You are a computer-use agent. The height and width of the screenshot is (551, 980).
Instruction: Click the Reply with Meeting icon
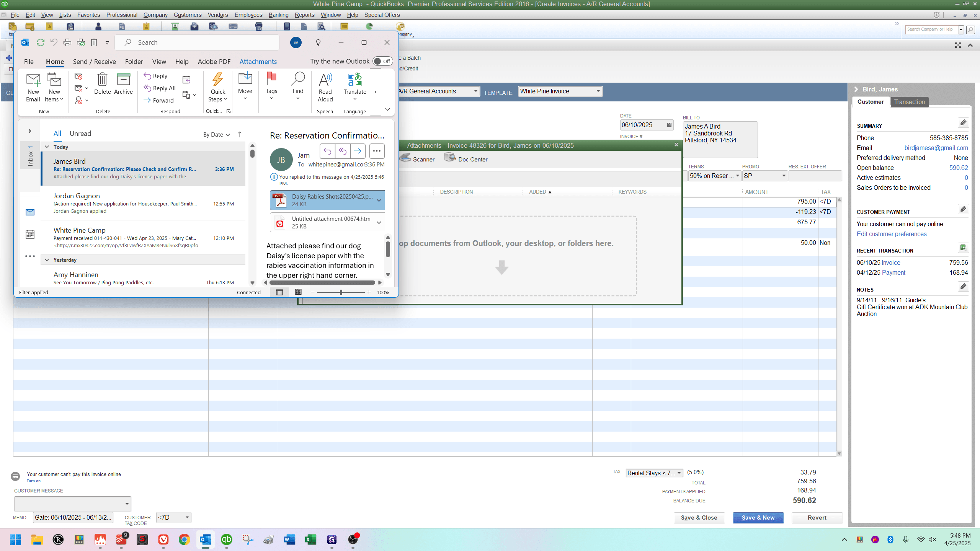click(186, 80)
